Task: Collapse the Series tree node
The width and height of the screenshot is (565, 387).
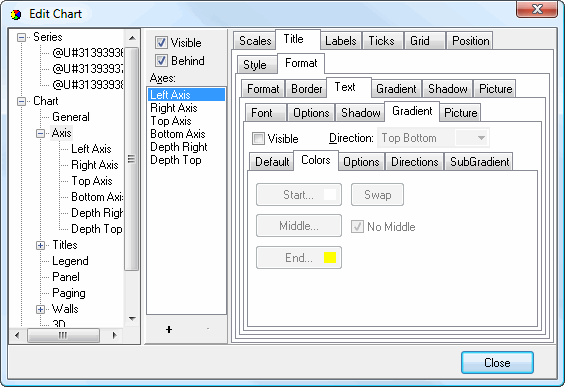Action: pos(22,37)
